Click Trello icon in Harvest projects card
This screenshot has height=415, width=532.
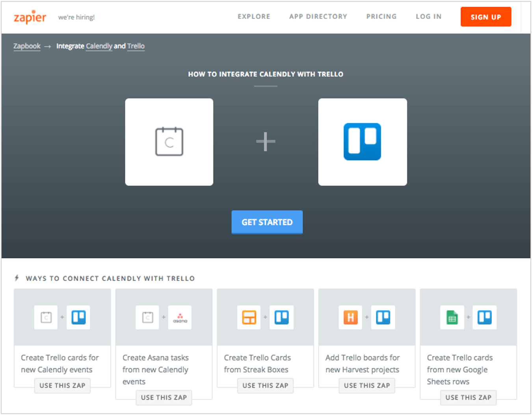383,317
